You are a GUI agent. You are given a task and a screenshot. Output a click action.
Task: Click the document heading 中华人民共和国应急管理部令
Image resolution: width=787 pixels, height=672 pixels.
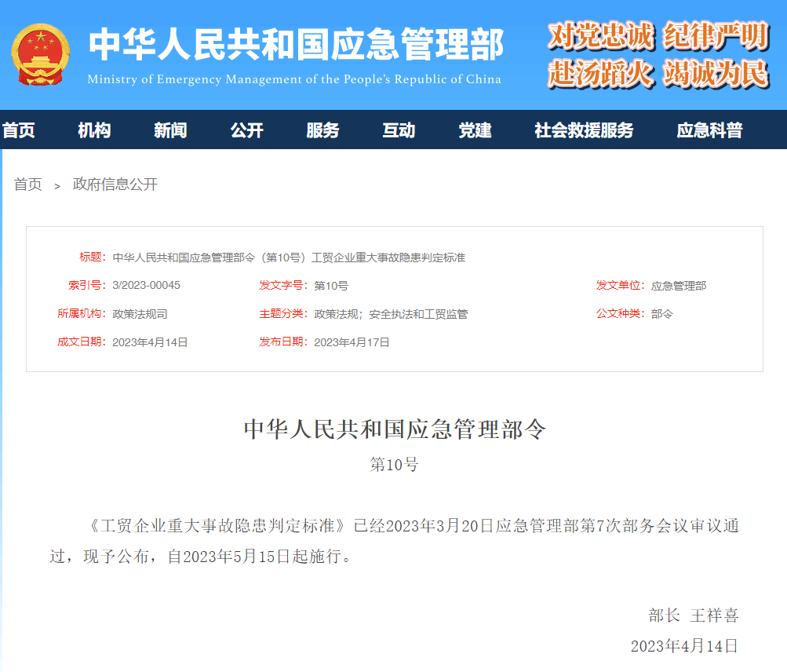pos(393,429)
